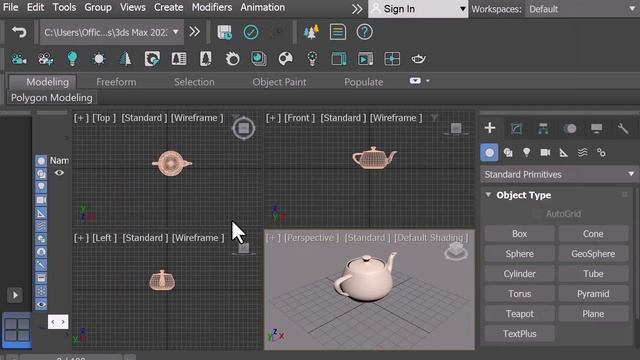The image size is (640, 360).
Task: Click the TextPlus button
Action: [x=520, y=334]
